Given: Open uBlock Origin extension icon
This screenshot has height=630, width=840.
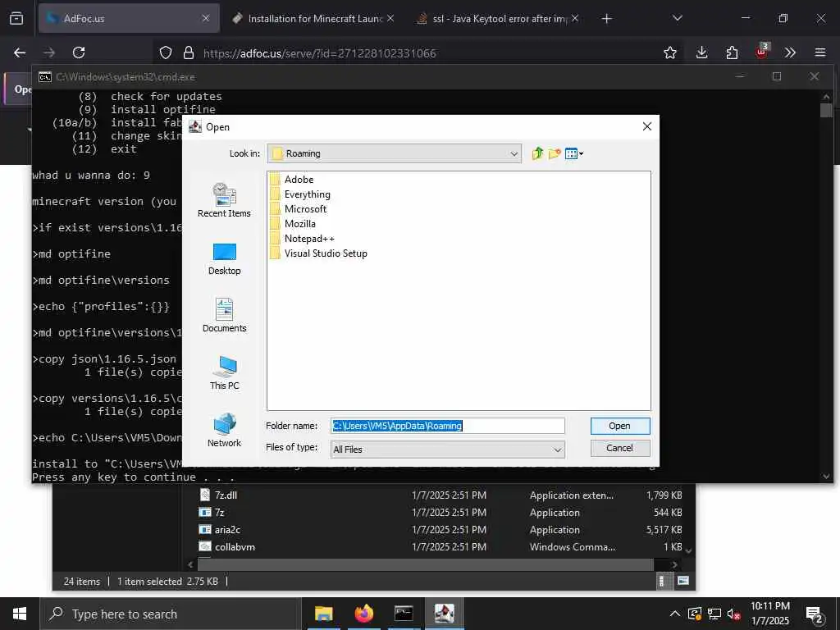Looking at the screenshot, I should 761,52.
